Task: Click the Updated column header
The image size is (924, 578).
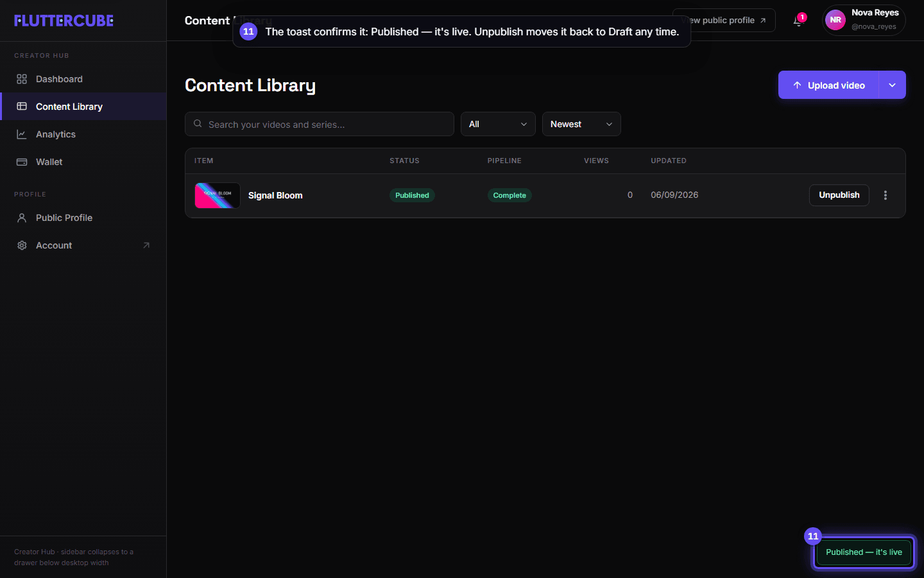Action: point(669,161)
